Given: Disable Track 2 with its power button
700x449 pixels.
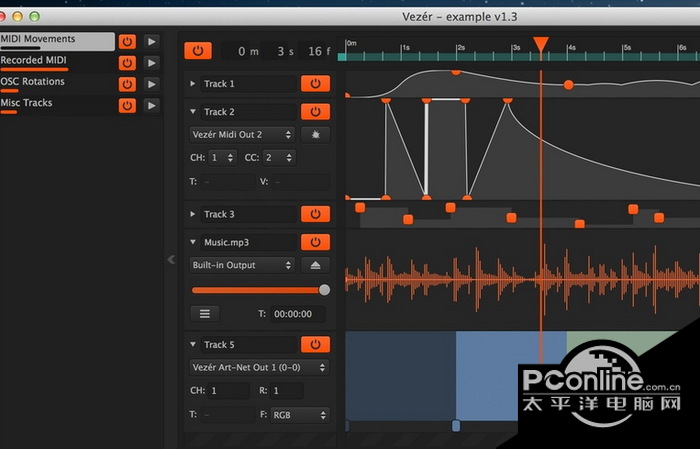Looking at the screenshot, I should coord(316,112).
